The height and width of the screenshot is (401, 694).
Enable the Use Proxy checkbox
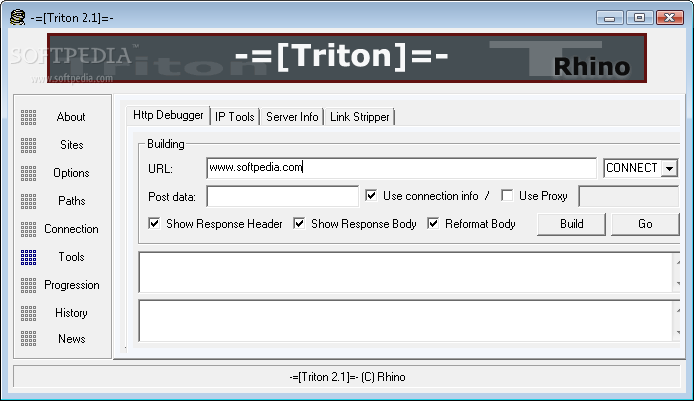pyautogui.click(x=507, y=196)
